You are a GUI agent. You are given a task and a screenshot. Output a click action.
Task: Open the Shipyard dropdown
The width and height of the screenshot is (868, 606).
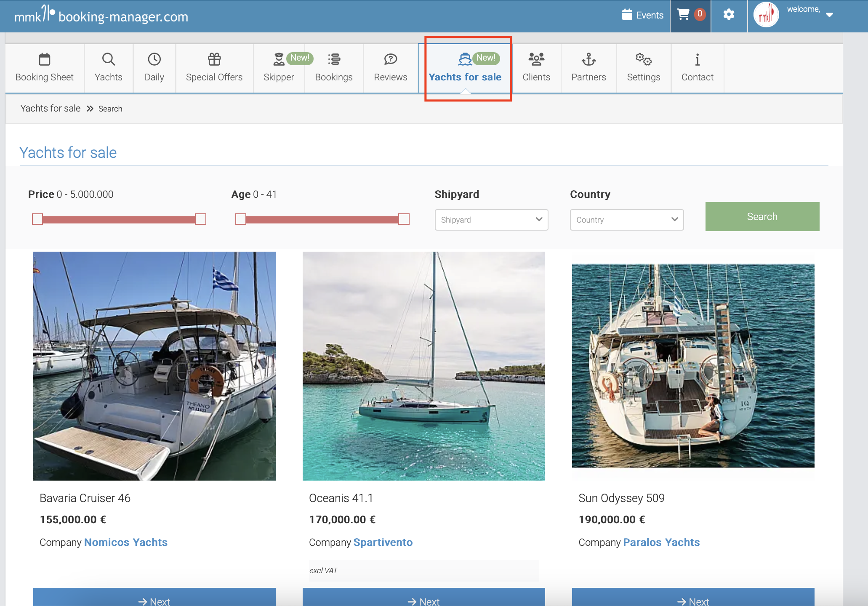pyautogui.click(x=491, y=220)
